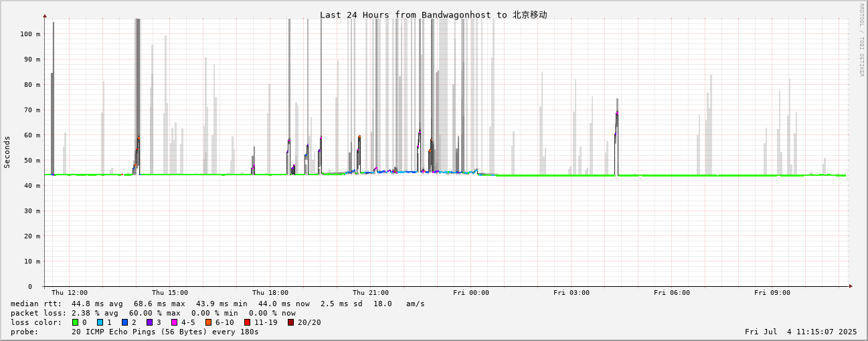Click the '44.8 ms avg' value

click(97, 304)
